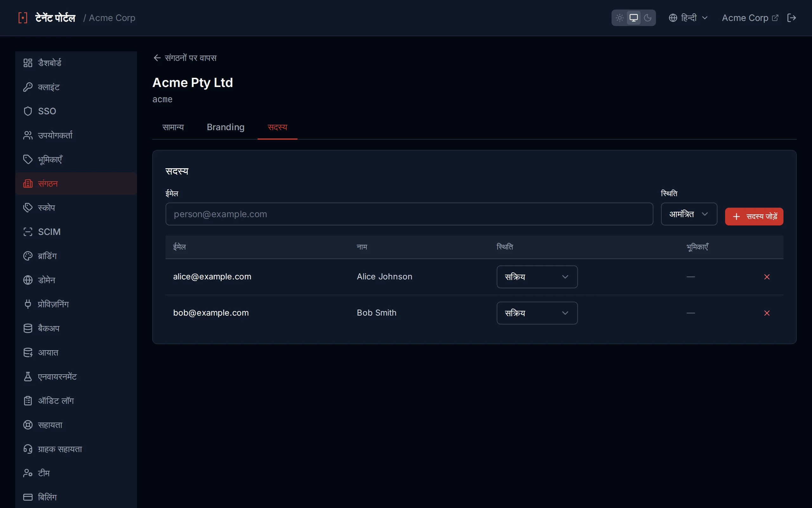The image size is (812, 508).
Task: Click the सदस्य जोड़ें button
Action: click(x=754, y=216)
